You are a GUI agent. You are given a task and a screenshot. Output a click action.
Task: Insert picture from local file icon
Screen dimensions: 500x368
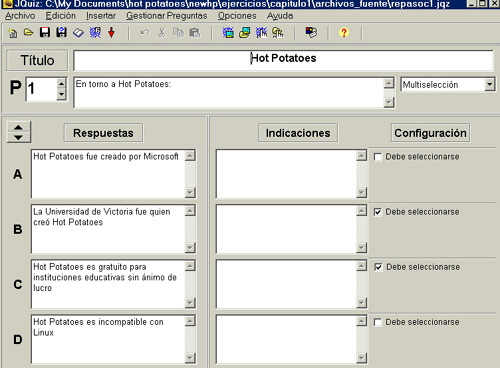244,33
